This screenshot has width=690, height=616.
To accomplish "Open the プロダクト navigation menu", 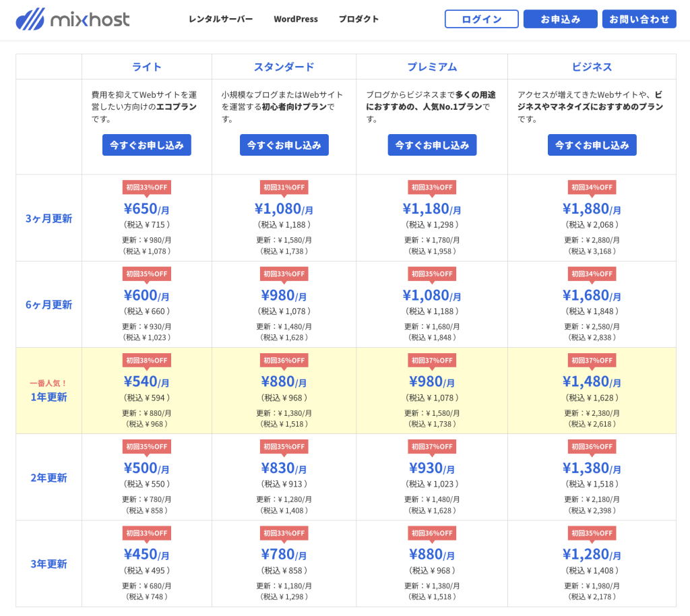I will pyautogui.click(x=358, y=19).
